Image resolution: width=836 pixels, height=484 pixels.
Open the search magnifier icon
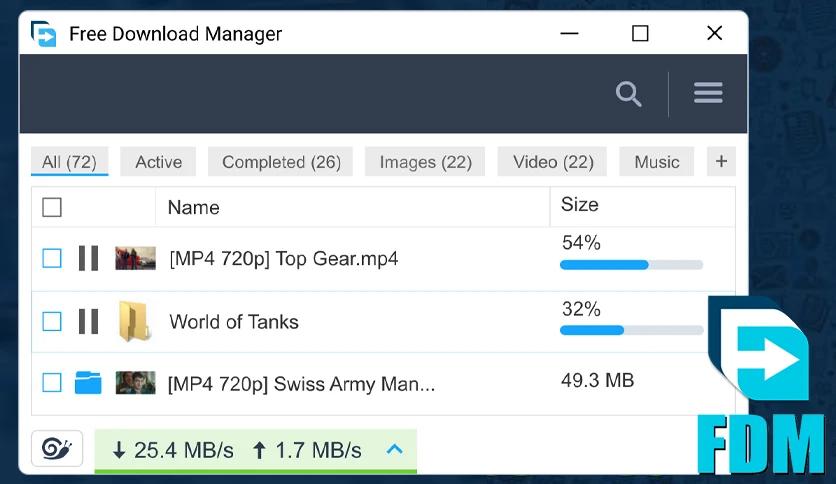[x=628, y=94]
